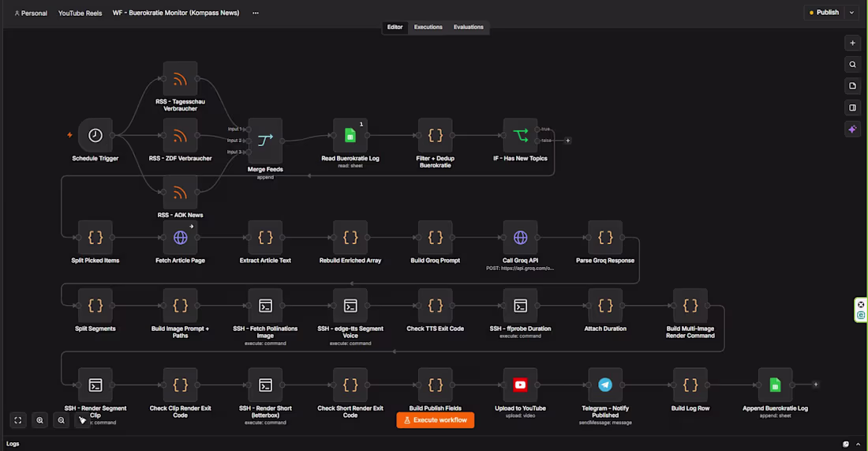Switch to the Executions tab
The height and width of the screenshot is (451, 868).
tap(428, 27)
